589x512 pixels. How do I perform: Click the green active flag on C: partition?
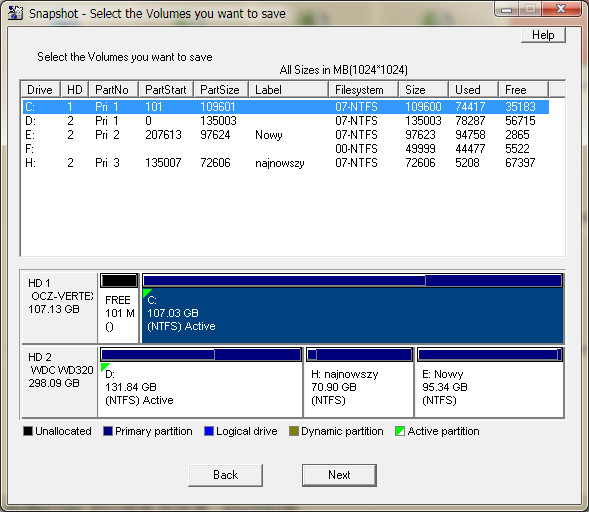click(x=146, y=293)
